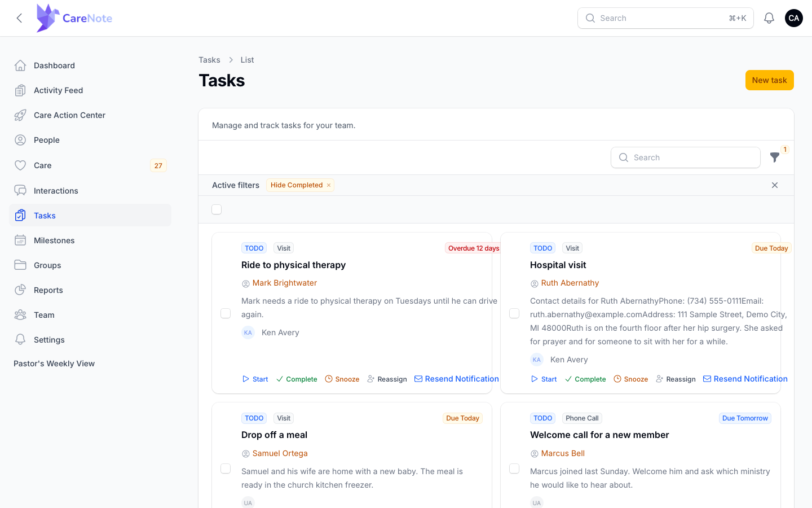Resend Notification for Ride to physical therapy
Viewport: 812px width, 508px height.
[457, 379]
